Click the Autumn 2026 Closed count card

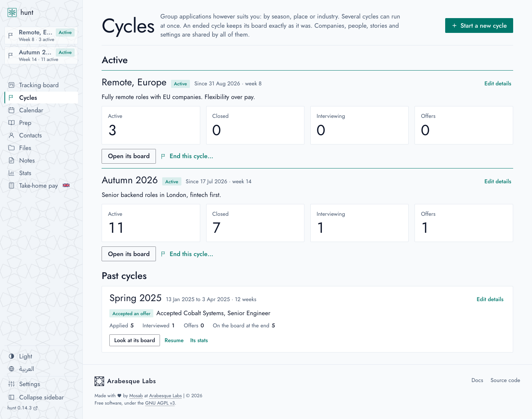255,223
